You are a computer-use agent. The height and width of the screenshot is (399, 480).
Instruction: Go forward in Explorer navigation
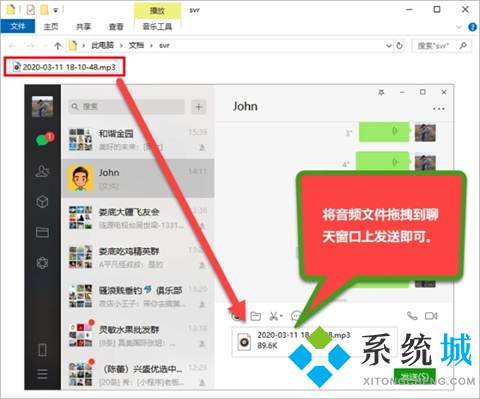(31, 46)
